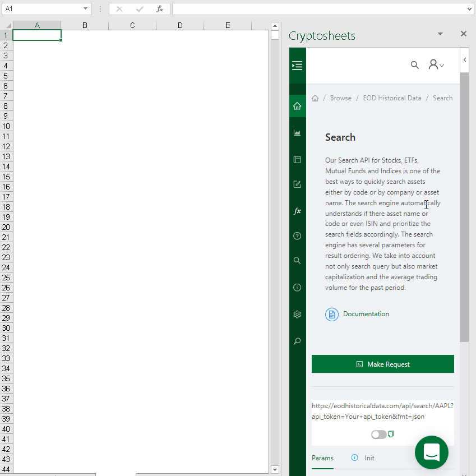Select row 10 header
The width and height of the screenshot is (476, 476).
pos(6,126)
